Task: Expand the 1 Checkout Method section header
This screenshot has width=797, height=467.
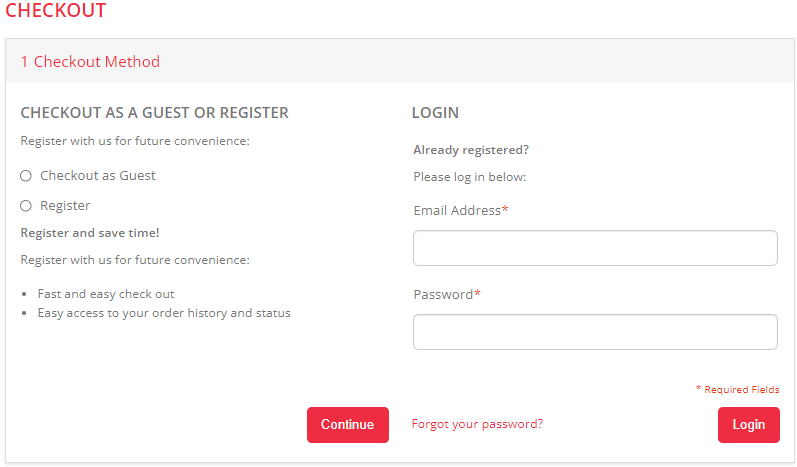Action: [90, 62]
